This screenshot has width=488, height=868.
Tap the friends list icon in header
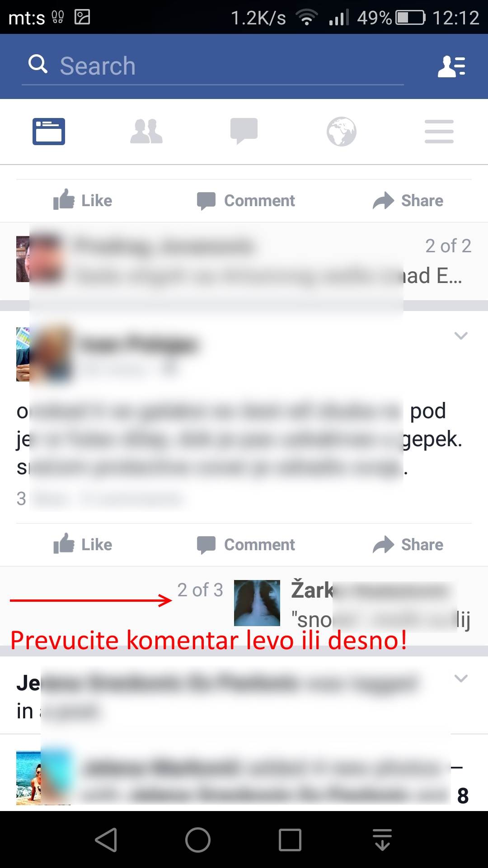click(x=451, y=66)
